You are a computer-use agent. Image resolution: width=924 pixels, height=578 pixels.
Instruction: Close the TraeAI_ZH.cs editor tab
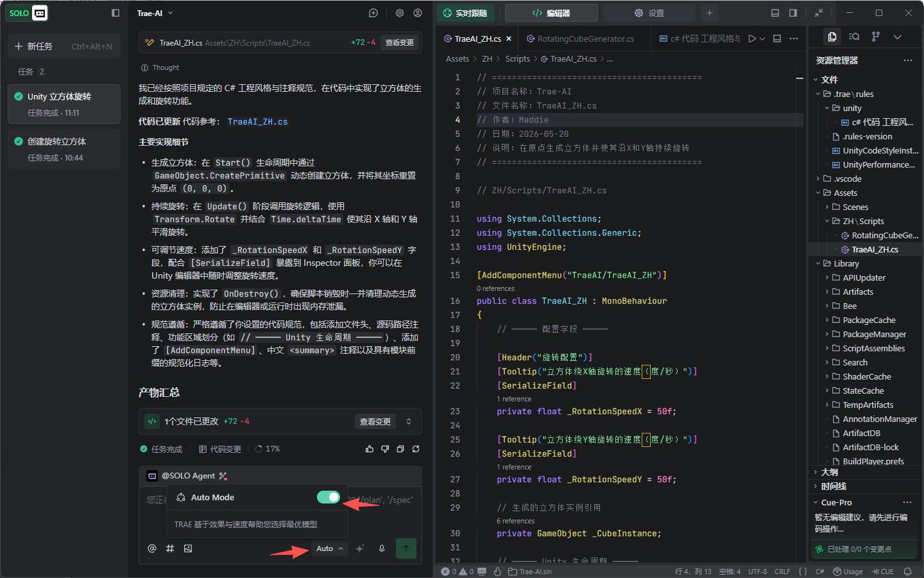(509, 39)
